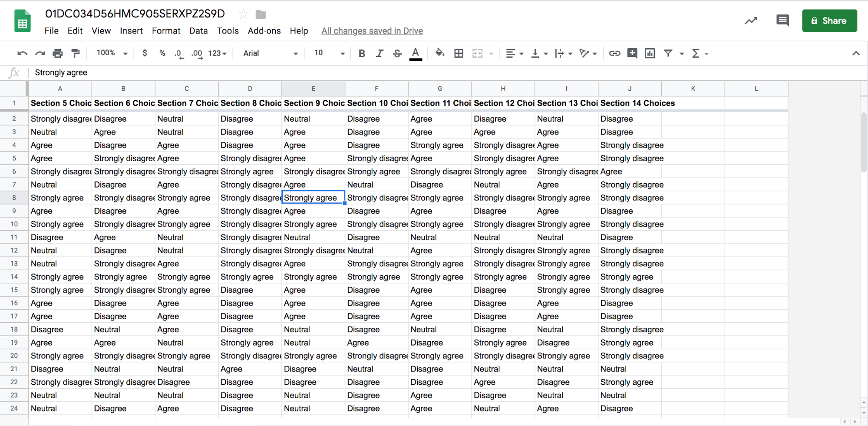Click All changes saved in Drive link
868x426 pixels.
click(372, 31)
